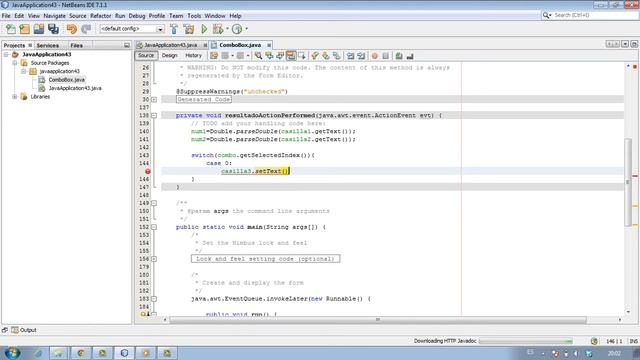Run the project with the green arrow
This screenshot has width=640, height=360.
(204, 29)
